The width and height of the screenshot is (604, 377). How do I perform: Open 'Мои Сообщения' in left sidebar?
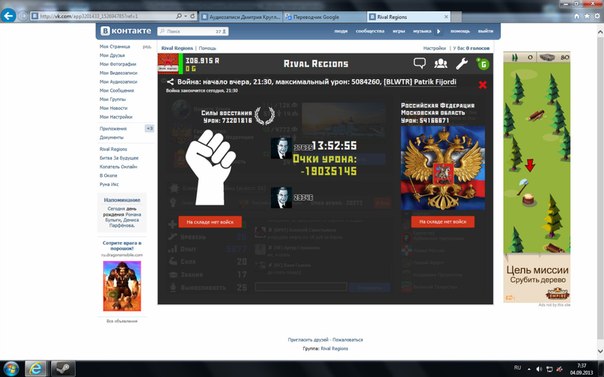click(117, 91)
